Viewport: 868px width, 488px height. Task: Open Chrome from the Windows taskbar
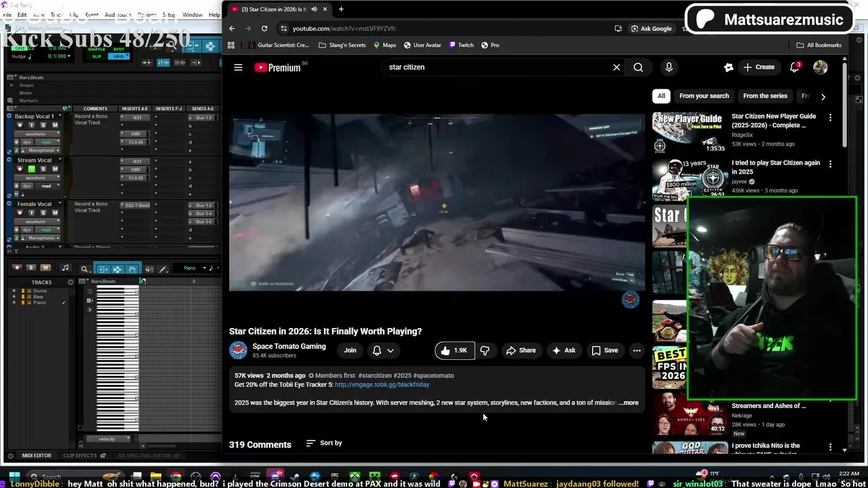click(176, 476)
